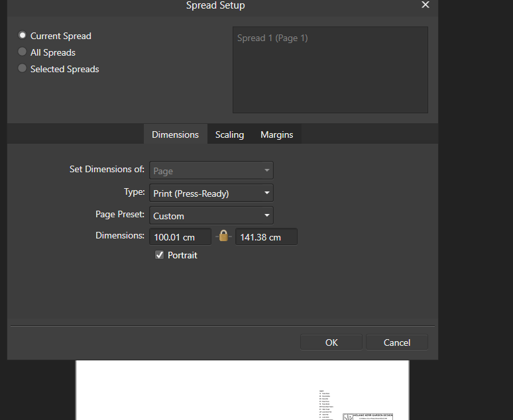Image resolution: width=513 pixels, height=420 pixels.
Task: Edit the 100.01 cm width field
Action: click(180, 236)
